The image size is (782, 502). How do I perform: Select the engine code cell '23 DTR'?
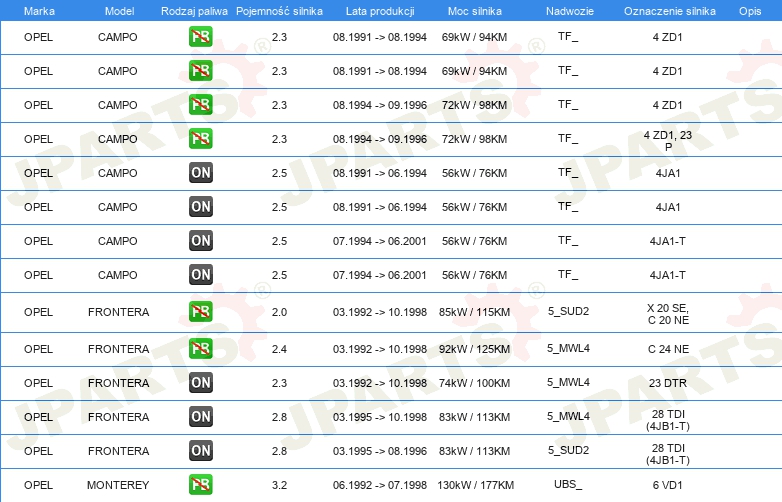668,383
